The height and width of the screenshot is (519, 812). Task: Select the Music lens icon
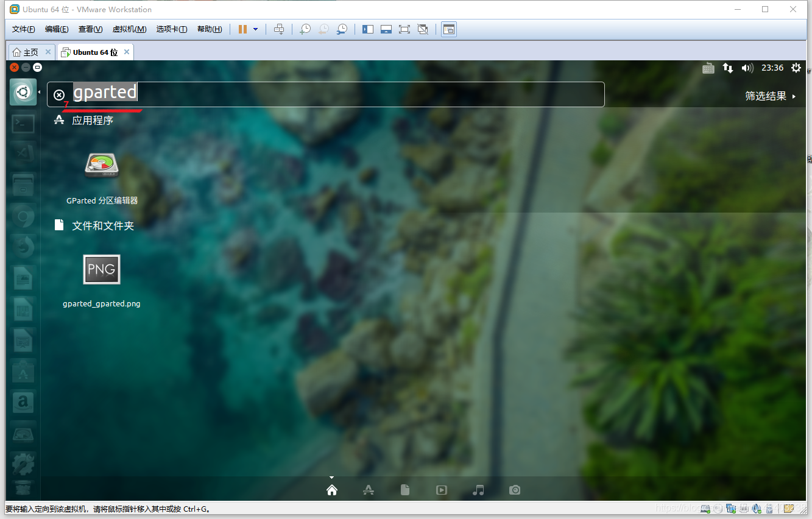click(478, 490)
